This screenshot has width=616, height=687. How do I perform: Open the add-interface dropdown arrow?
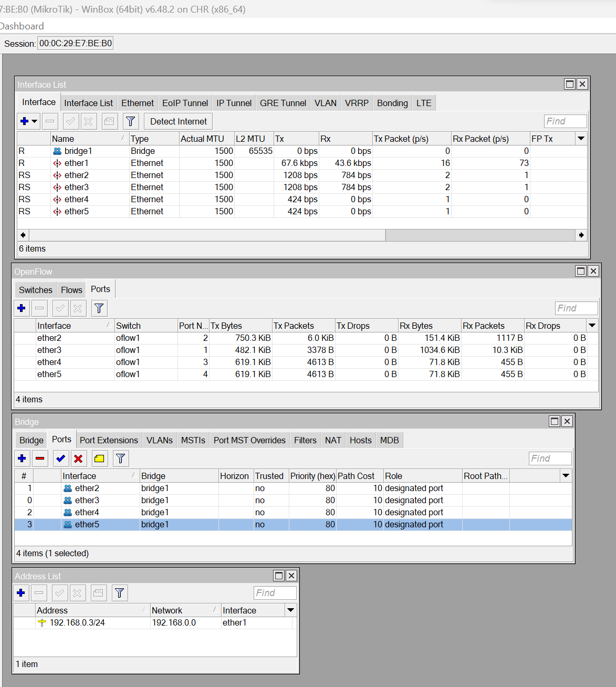tap(35, 121)
